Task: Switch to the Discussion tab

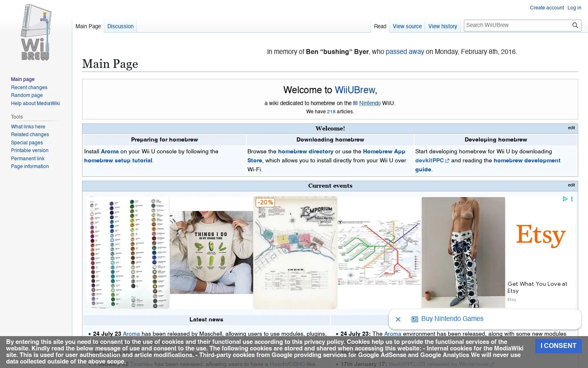Action: click(120, 26)
